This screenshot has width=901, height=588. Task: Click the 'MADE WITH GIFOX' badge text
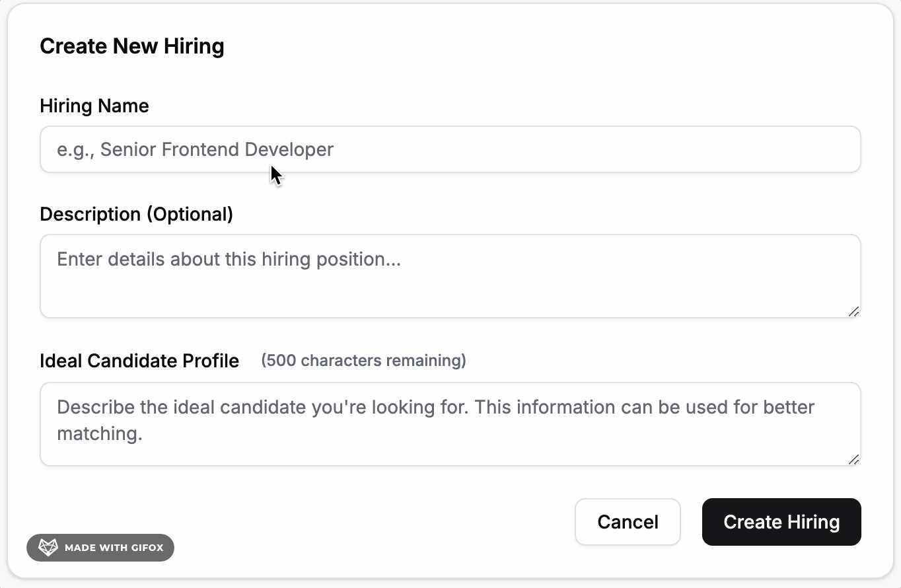click(x=114, y=548)
